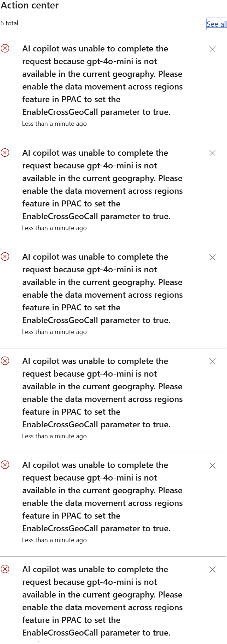This screenshot has width=227, height=644.
Task: Dismiss the fifth notification using its X
Action: 212,466
